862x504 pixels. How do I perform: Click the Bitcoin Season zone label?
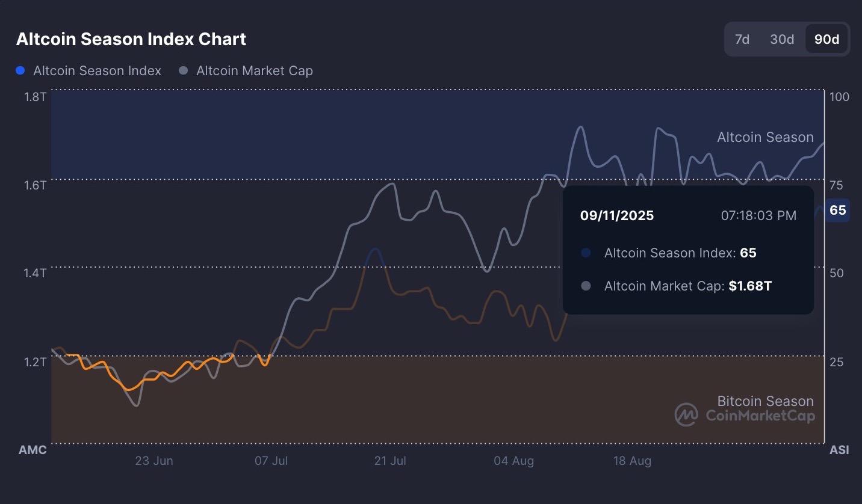point(765,401)
